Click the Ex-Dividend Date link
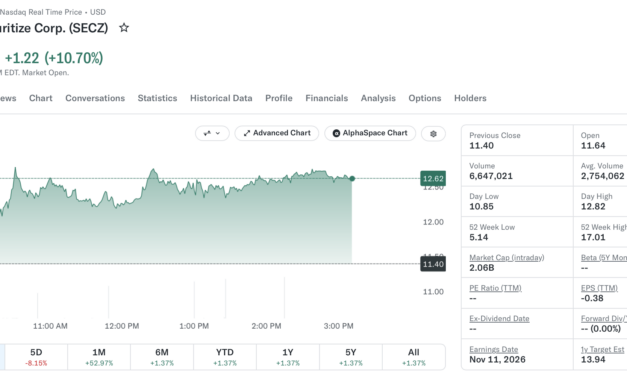The image size is (627, 376). (x=499, y=319)
